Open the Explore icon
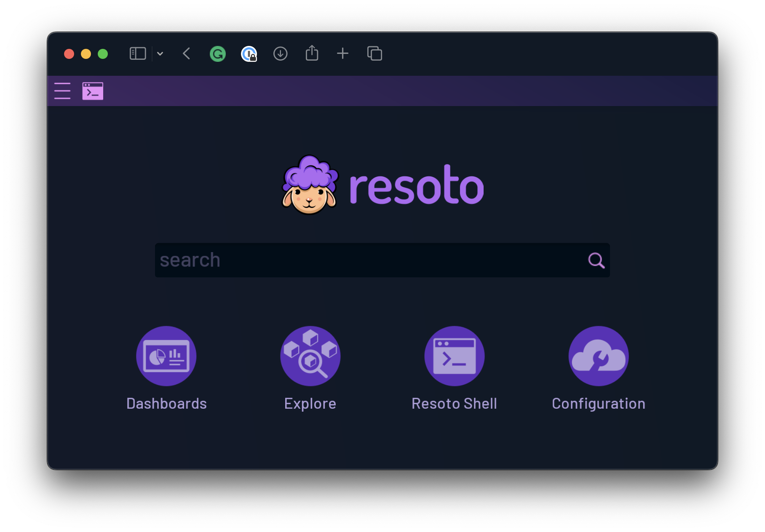Viewport: 765px width, 532px height. coord(310,356)
